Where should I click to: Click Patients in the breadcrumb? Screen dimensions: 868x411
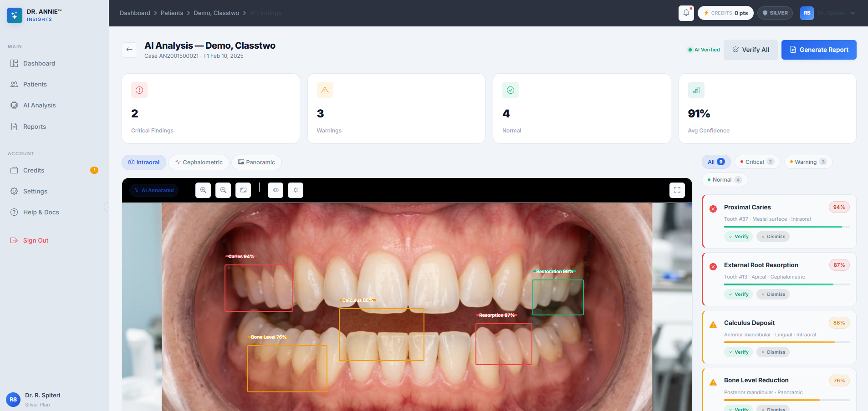point(172,13)
